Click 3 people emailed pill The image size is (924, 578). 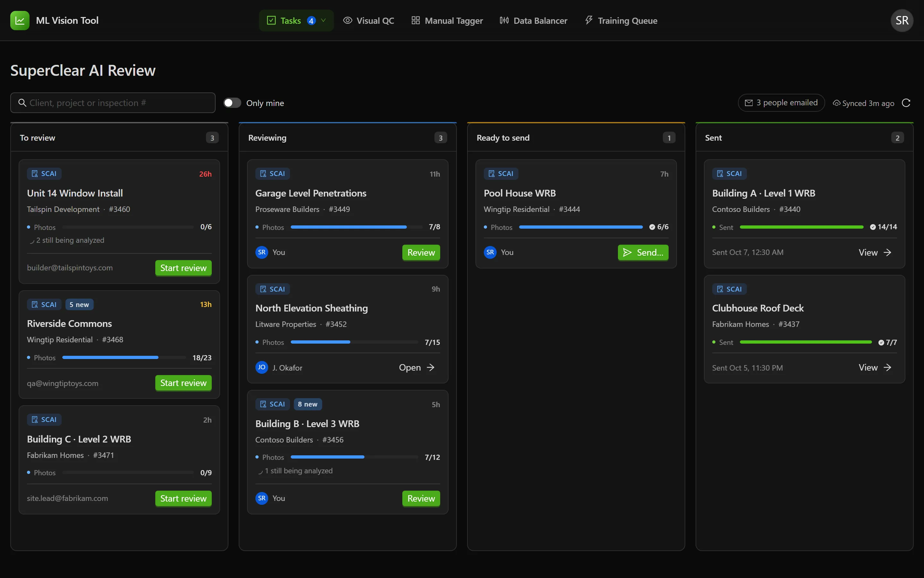(x=781, y=103)
